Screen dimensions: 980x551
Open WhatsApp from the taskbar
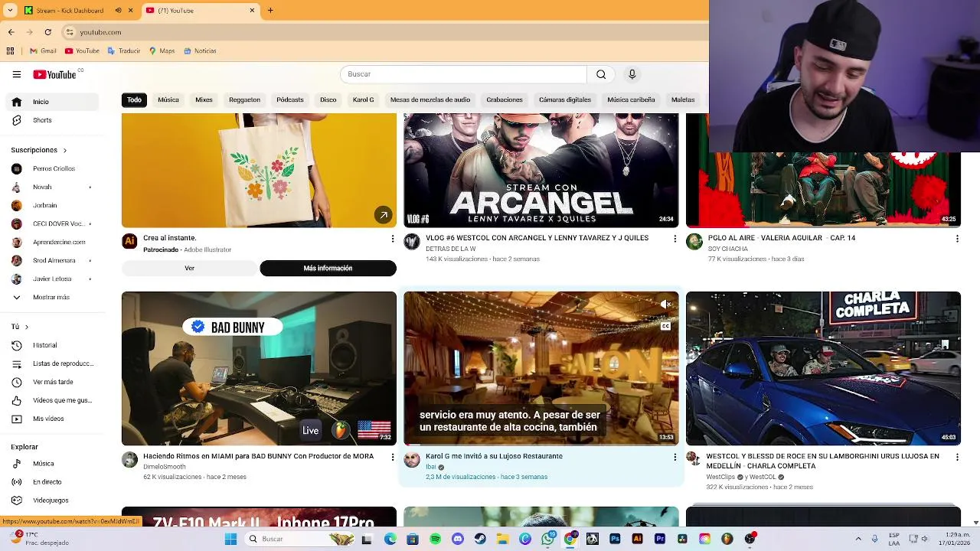(547, 539)
